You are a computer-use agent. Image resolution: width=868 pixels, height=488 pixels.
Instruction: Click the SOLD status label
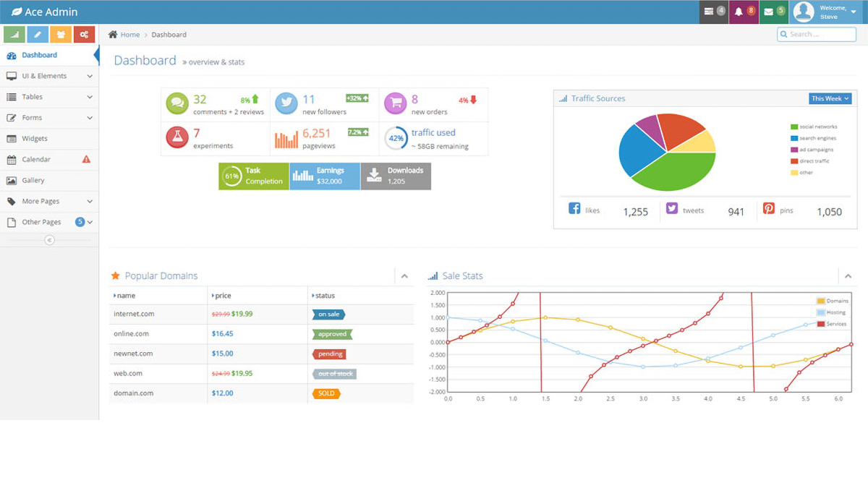326,393
